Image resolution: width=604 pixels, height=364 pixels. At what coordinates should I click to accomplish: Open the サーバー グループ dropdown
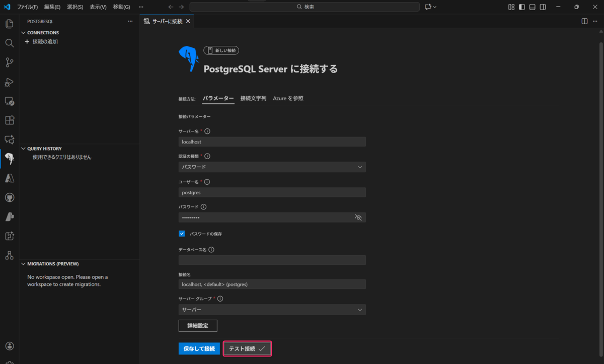click(272, 309)
